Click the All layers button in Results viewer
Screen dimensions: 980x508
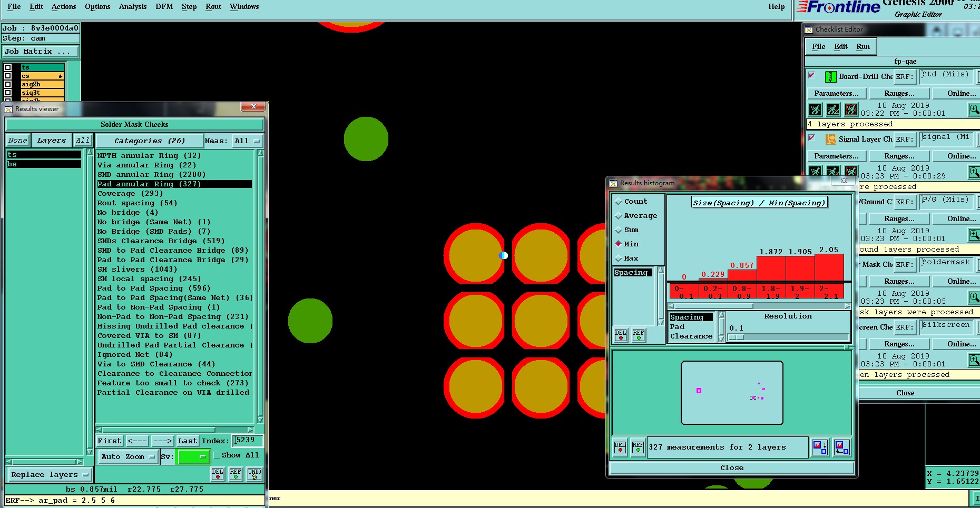point(83,141)
